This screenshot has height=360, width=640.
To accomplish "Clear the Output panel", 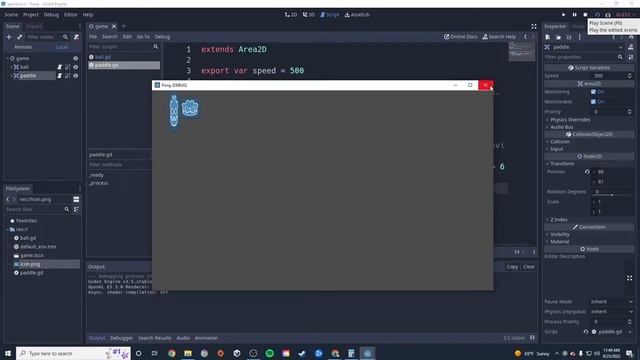I will pos(529,267).
